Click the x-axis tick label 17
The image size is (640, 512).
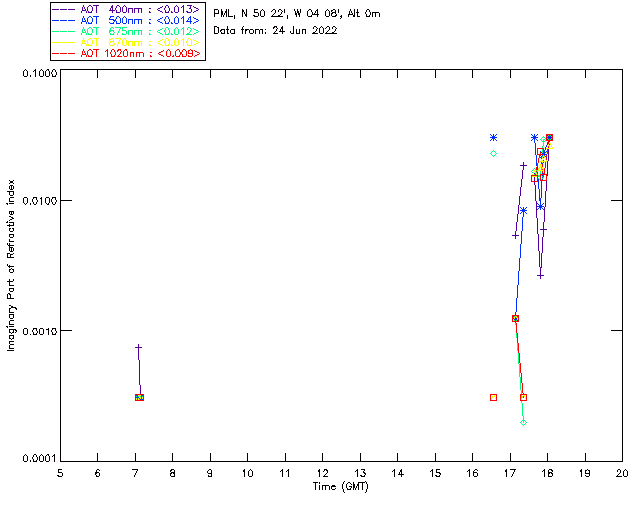[x=510, y=473]
